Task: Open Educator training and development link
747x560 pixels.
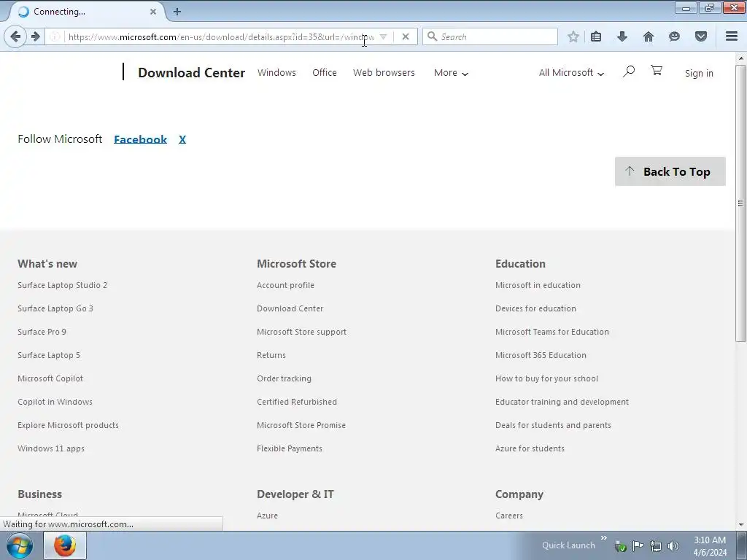Action: (x=562, y=402)
